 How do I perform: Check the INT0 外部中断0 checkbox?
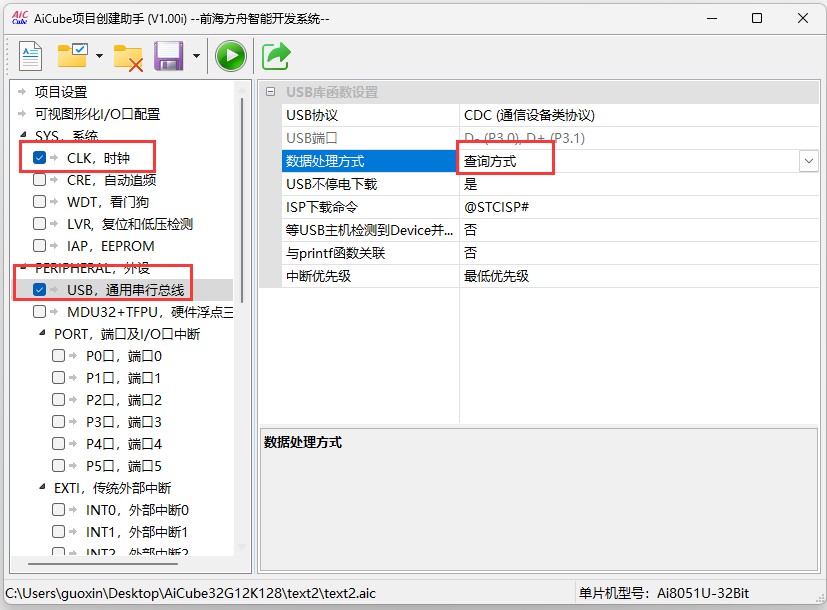(59, 509)
